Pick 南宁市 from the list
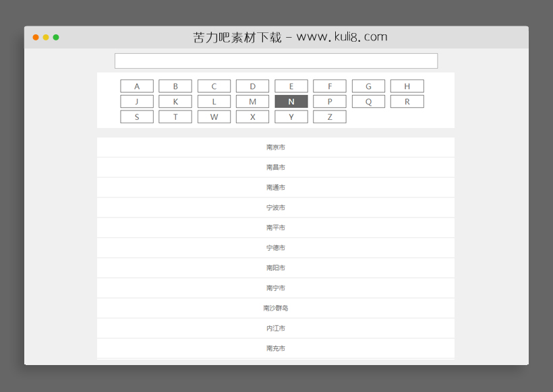This screenshot has height=392, width=553. (x=276, y=288)
